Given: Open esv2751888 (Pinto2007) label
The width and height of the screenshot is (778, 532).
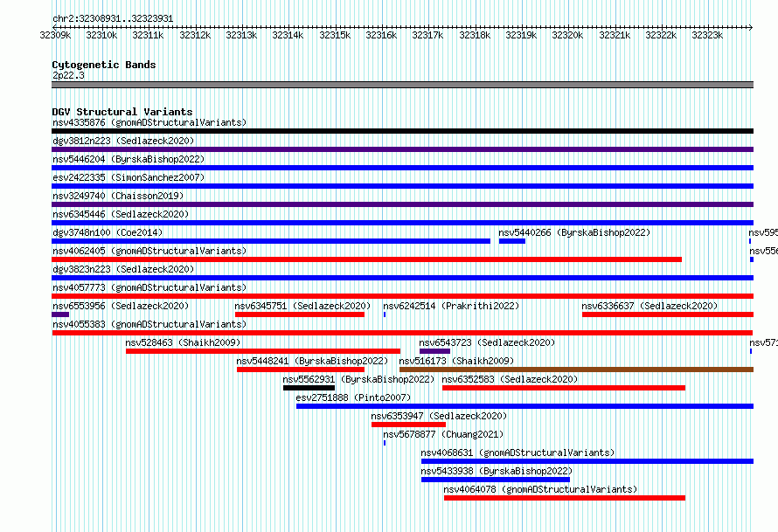Looking at the screenshot, I should (x=353, y=397).
